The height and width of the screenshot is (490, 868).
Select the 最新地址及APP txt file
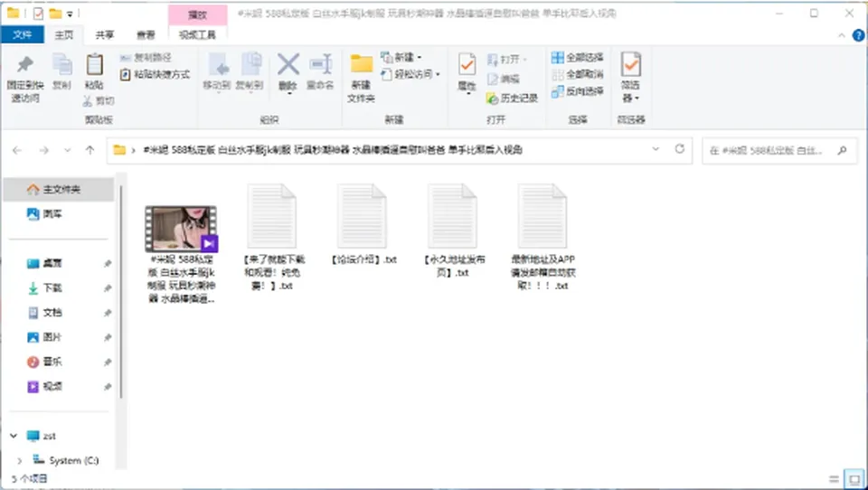(543, 237)
